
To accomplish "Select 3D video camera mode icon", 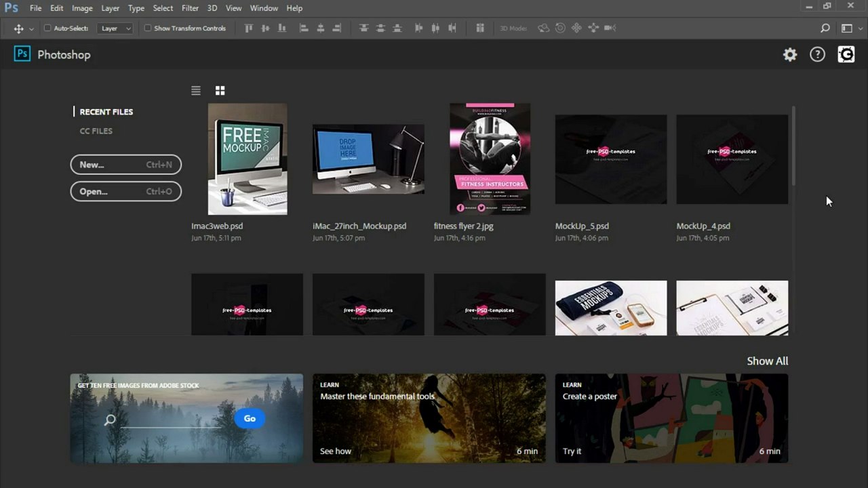I will [x=610, y=28].
